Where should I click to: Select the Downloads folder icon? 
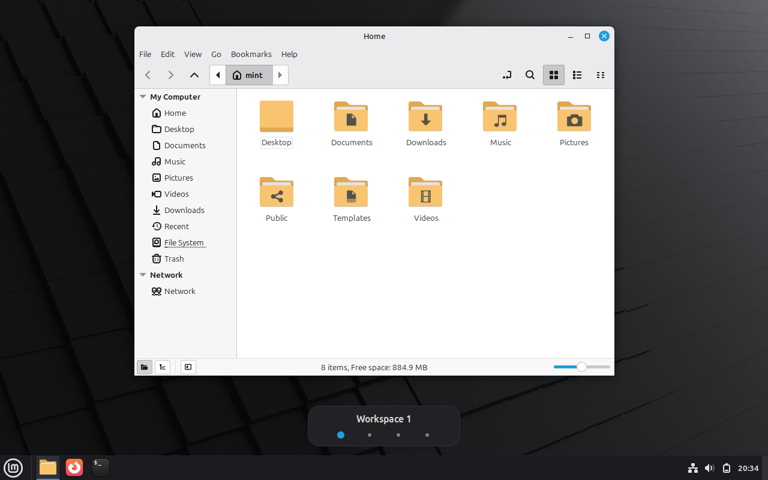click(425, 117)
